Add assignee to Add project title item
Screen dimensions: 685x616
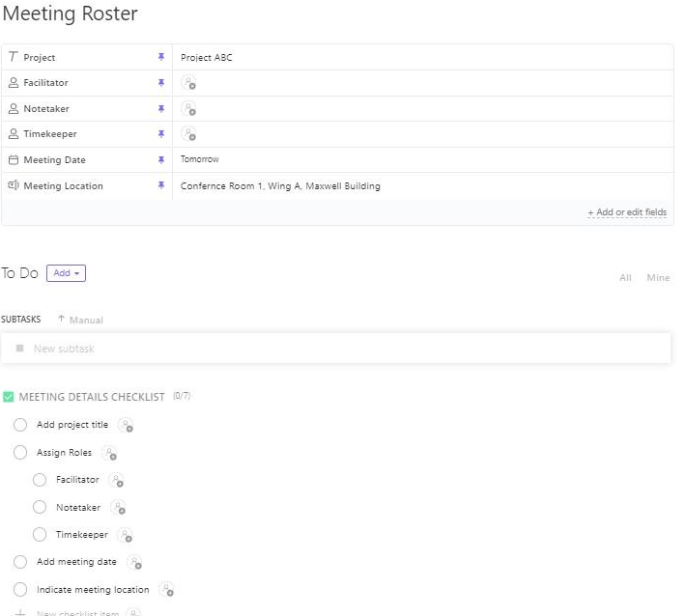point(126,425)
